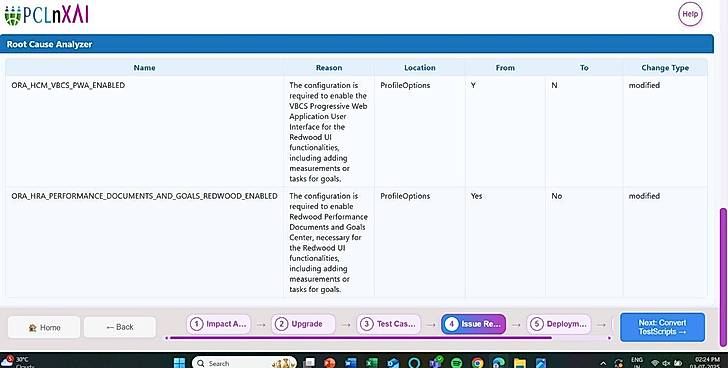This screenshot has height=368, width=728.
Task: Open the Wi-Fi network tray icon
Action: (x=655, y=363)
